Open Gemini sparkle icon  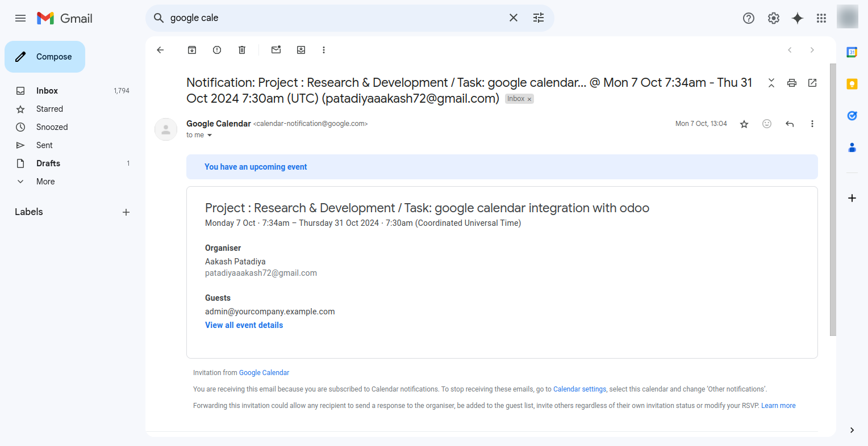pos(798,18)
